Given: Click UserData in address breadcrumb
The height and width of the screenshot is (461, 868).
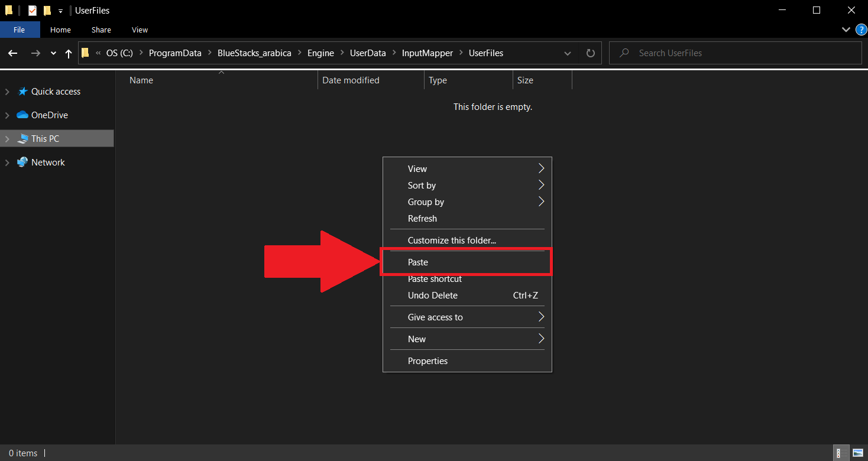Looking at the screenshot, I should pos(368,53).
